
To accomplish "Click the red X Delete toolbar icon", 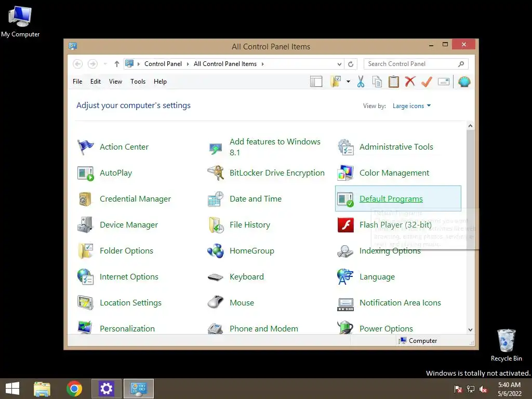I will pos(410,82).
